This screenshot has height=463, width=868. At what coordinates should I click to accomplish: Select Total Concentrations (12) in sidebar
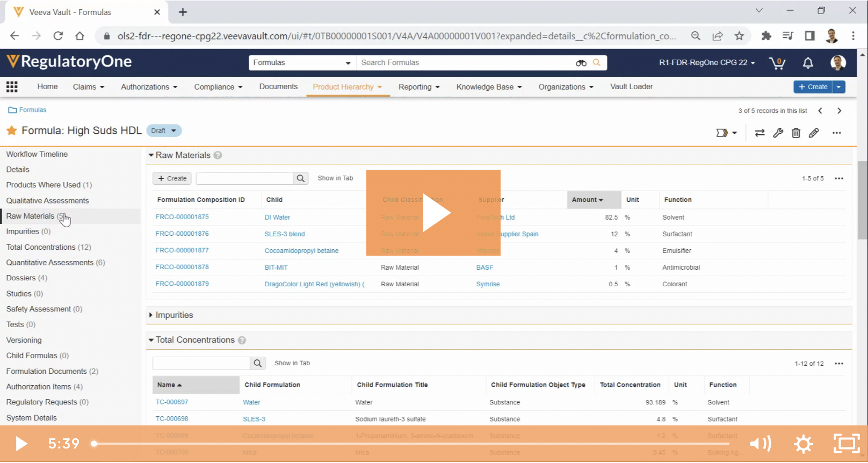click(x=49, y=248)
